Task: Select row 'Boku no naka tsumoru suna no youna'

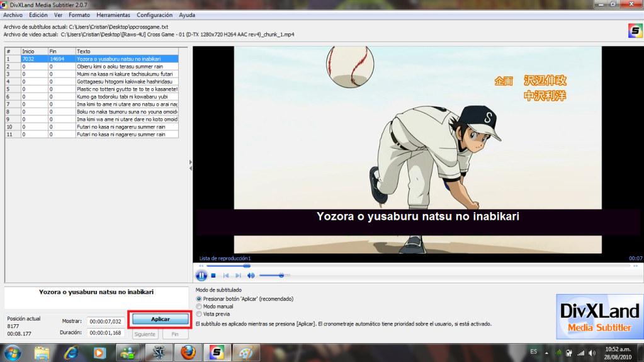Action: click(x=91, y=112)
